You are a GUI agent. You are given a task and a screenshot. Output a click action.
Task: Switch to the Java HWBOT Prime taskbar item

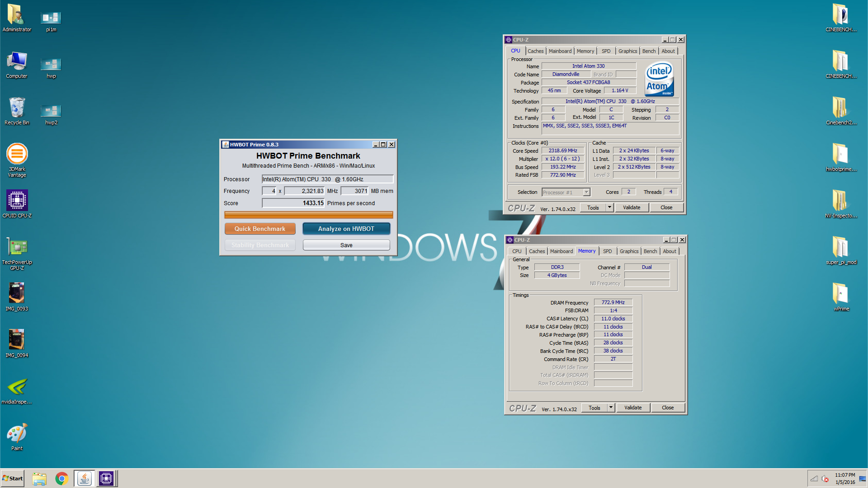click(84, 479)
